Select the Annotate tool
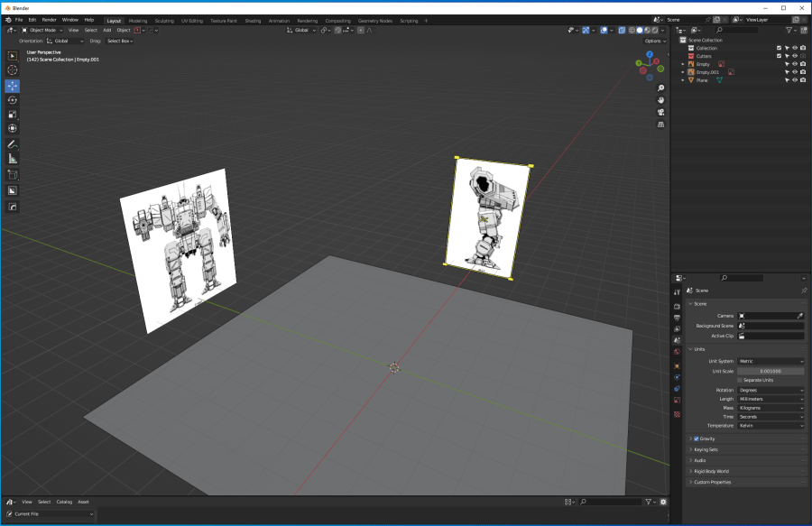 point(13,144)
